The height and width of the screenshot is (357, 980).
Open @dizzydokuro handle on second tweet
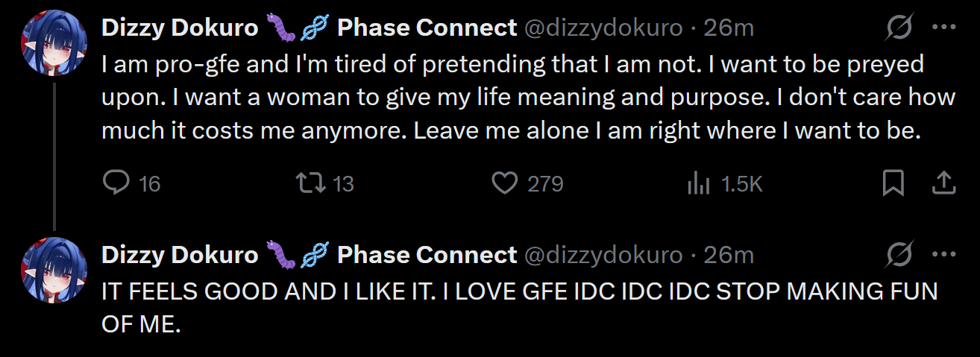[x=603, y=256]
